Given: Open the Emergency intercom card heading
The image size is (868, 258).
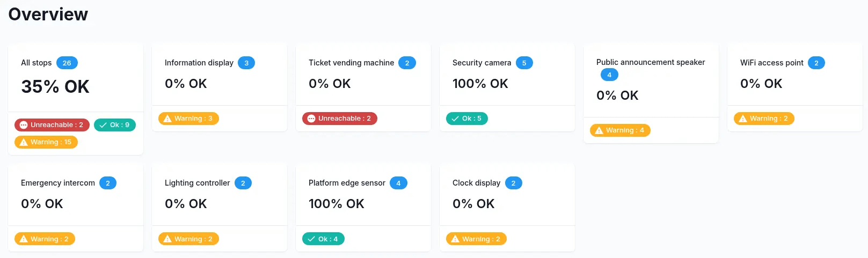Looking at the screenshot, I should (58, 183).
